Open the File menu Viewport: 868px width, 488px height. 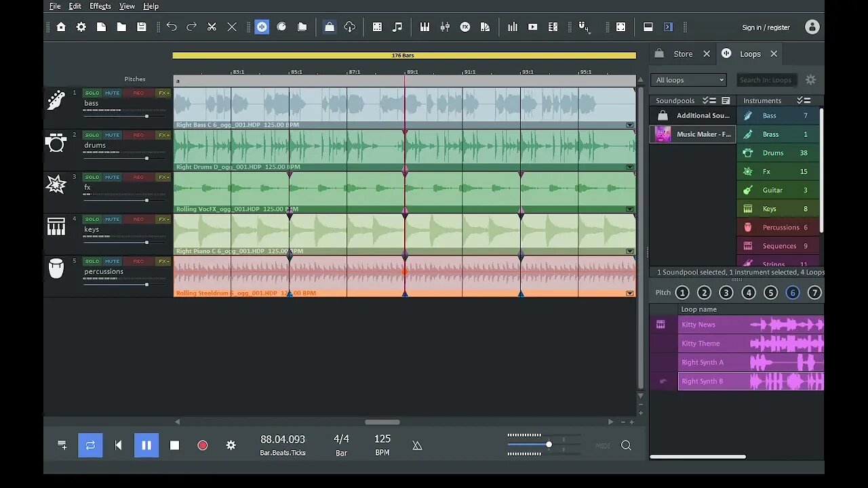coord(55,6)
